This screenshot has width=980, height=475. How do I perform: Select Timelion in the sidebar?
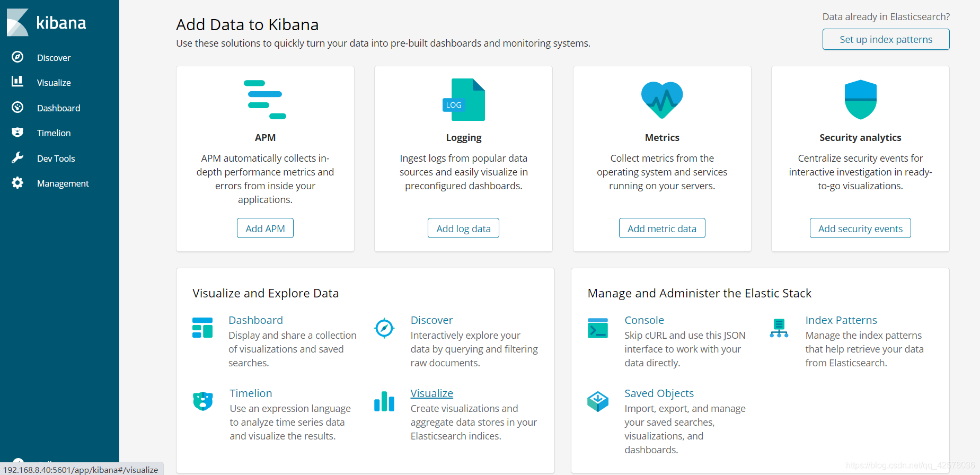54,133
